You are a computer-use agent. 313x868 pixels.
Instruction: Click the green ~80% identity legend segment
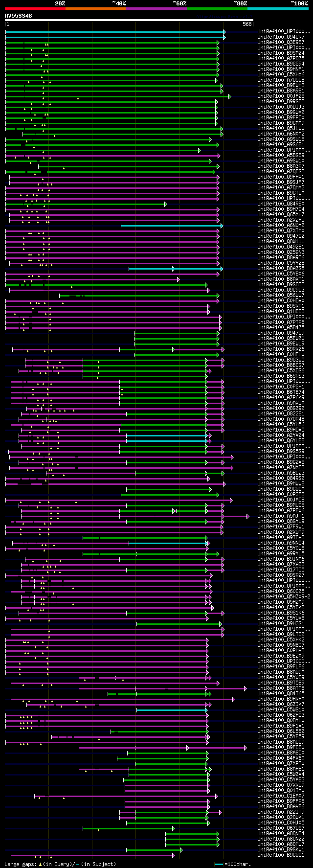pos(217,9)
